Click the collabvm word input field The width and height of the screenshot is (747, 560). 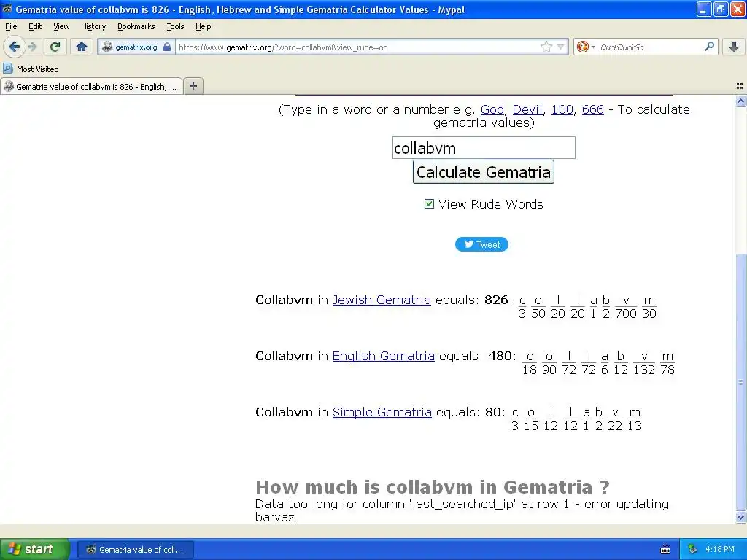click(484, 147)
